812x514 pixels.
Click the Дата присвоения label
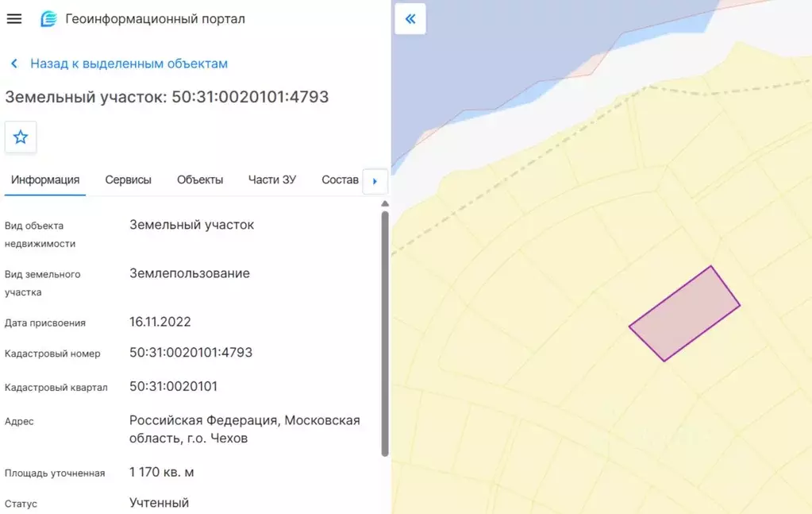(x=45, y=323)
